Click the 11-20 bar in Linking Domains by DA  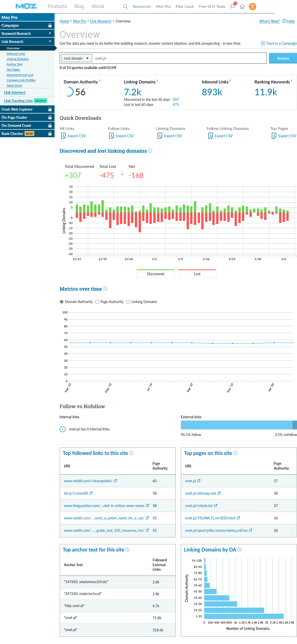(x=234, y=610)
